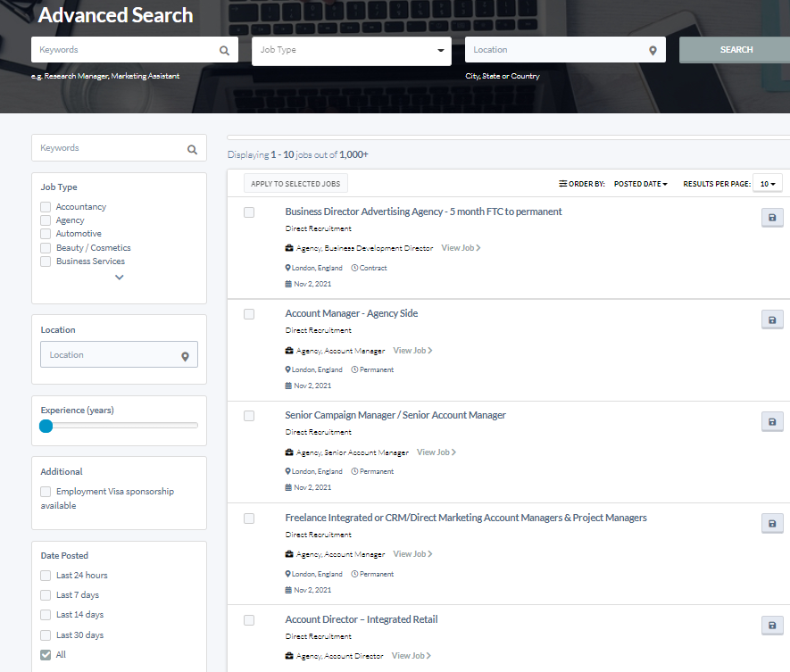
Task: Click the briefcase icon on the Business Director job
Action: (x=289, y=248)
